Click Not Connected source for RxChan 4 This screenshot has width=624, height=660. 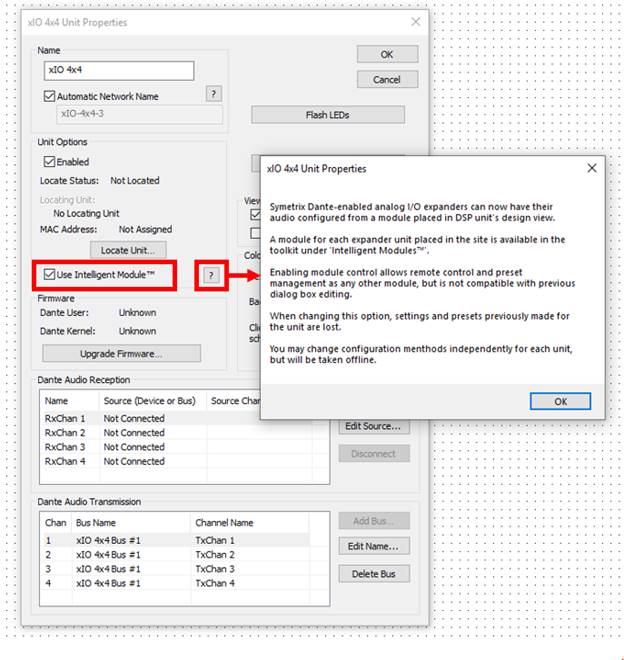(x=134, y=461)
